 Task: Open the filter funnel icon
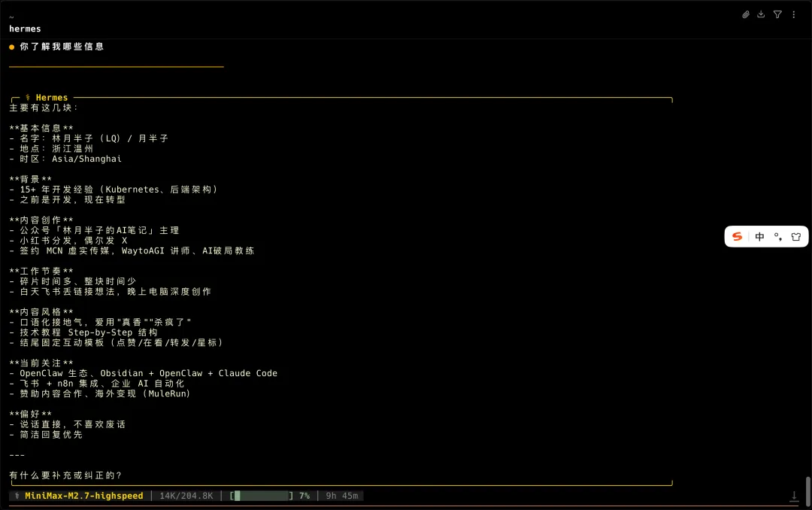[777, 14]
